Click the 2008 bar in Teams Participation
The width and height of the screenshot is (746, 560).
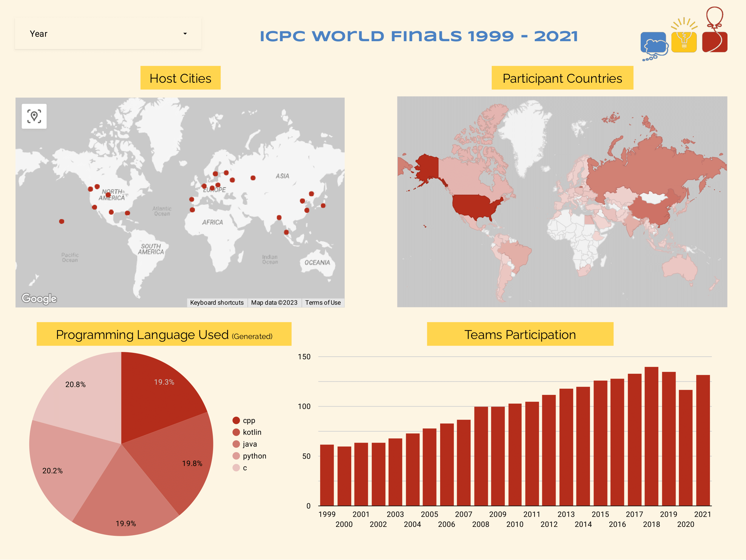(481, 456)
